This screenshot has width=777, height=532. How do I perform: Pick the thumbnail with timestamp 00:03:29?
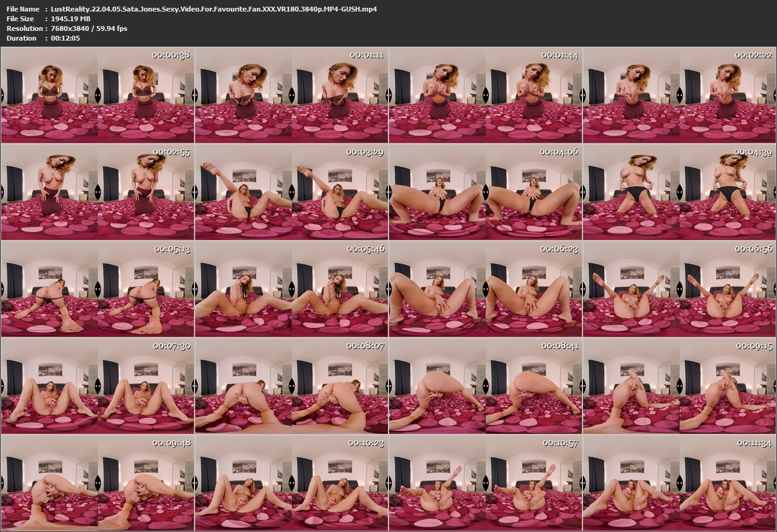pyautogui.click(x=292, y=192)
